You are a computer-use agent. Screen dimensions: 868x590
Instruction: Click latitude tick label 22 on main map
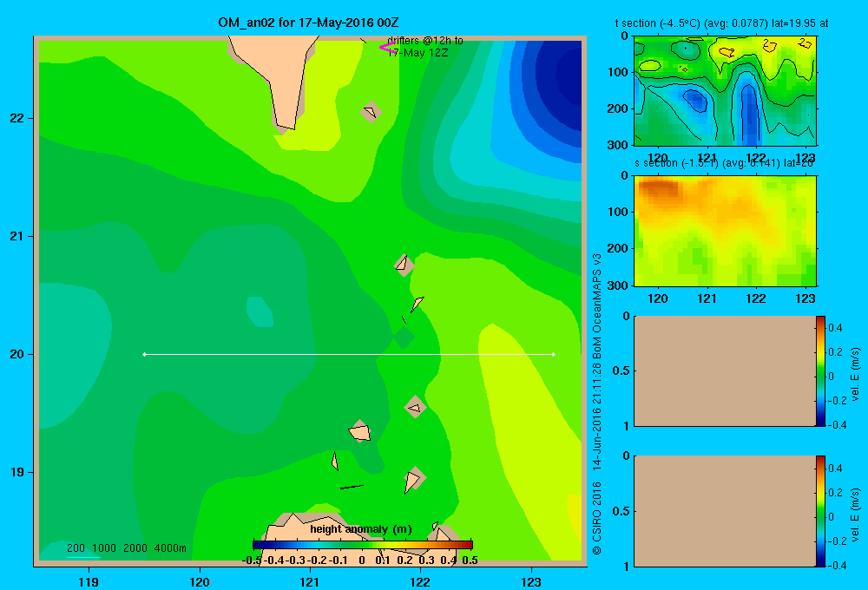coord(17,118)
